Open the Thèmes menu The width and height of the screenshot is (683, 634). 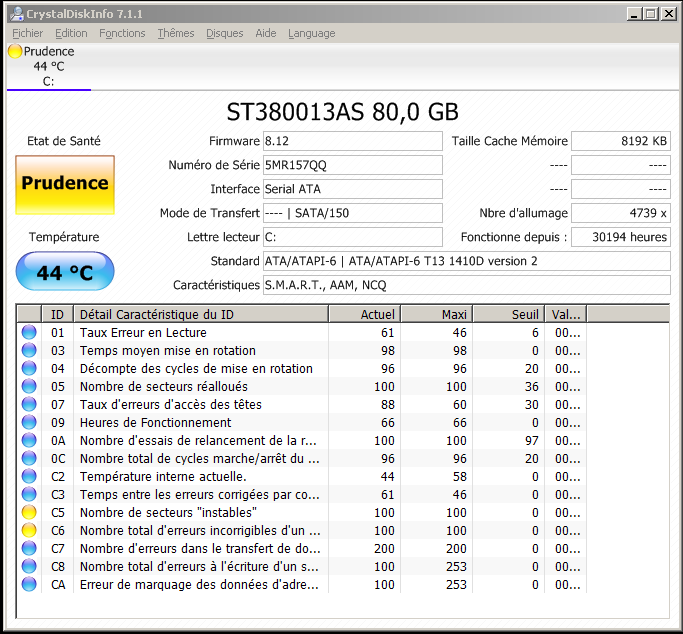point(176,33)
